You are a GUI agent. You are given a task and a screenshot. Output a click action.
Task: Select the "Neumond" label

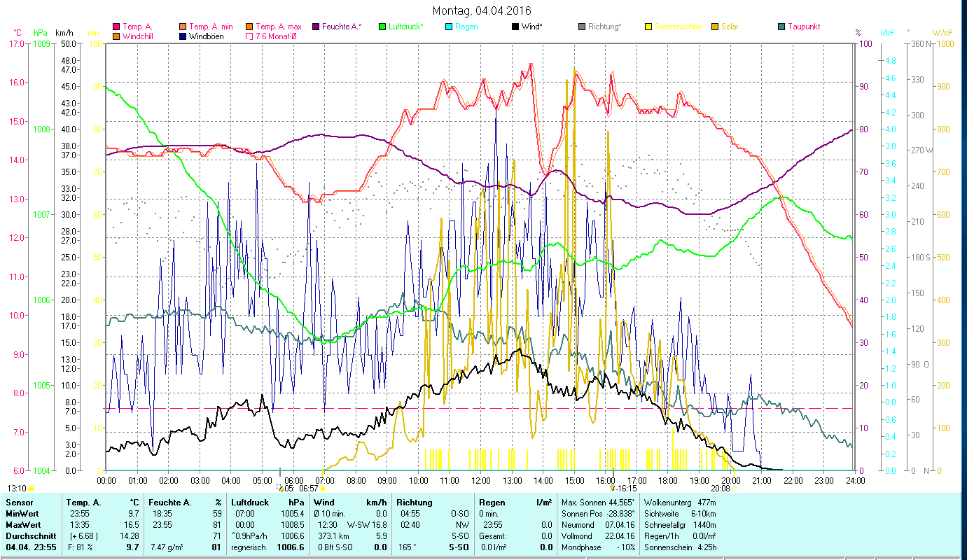click(x=578, y=524)
